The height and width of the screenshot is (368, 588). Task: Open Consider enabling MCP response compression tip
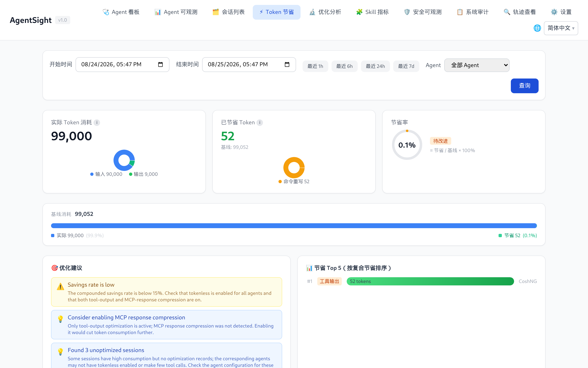(x=166, y=325)
